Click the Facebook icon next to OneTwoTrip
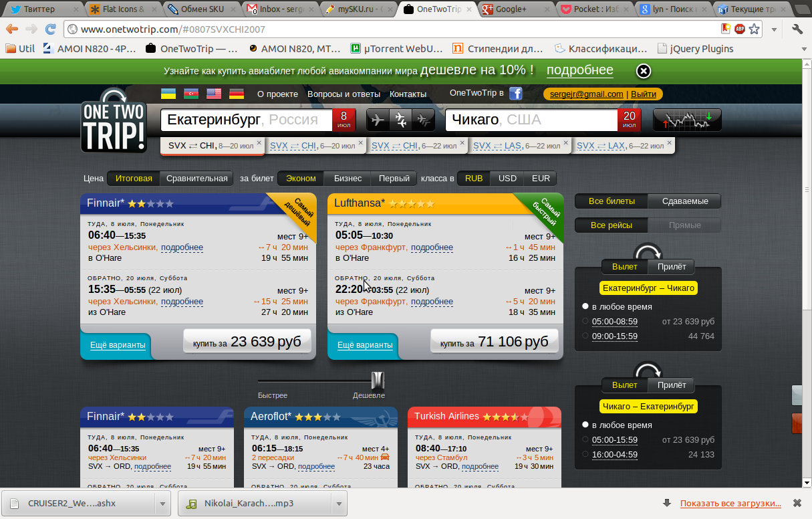This screenshot has height=519, width=812. (515, 94)
